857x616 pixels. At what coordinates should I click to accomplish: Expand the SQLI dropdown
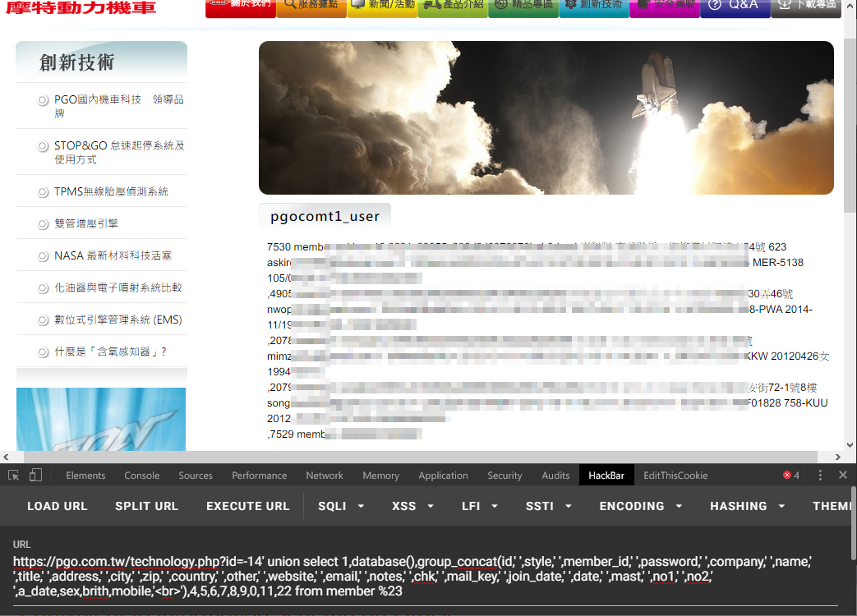(341, 506)
